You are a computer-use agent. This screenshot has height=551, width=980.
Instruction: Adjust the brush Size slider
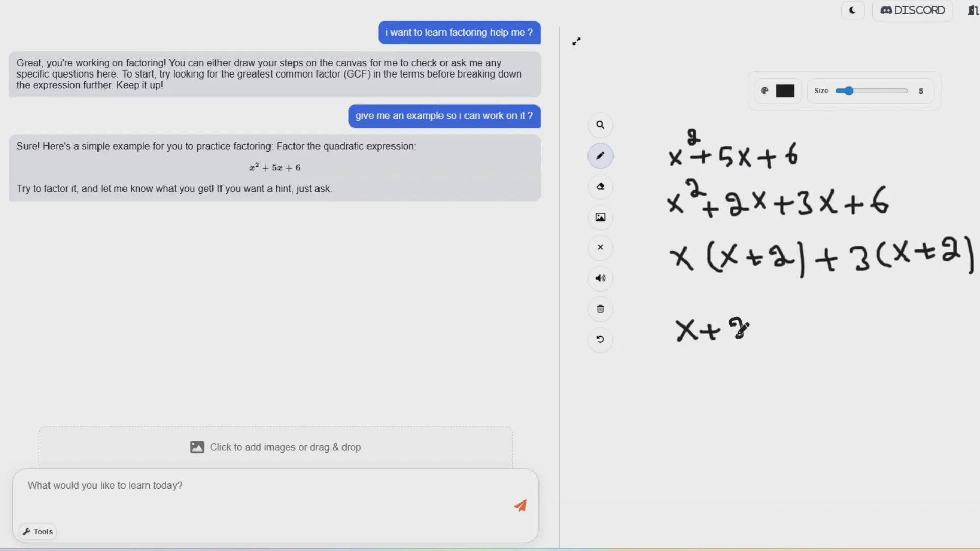(x=849, y=91)
